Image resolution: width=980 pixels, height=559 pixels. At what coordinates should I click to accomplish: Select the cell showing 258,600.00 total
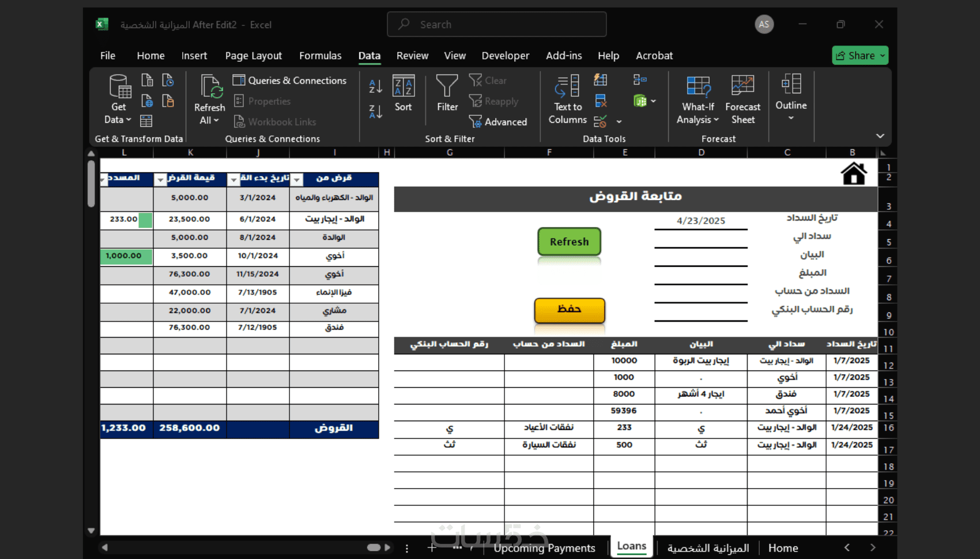(x=190, y=428)
